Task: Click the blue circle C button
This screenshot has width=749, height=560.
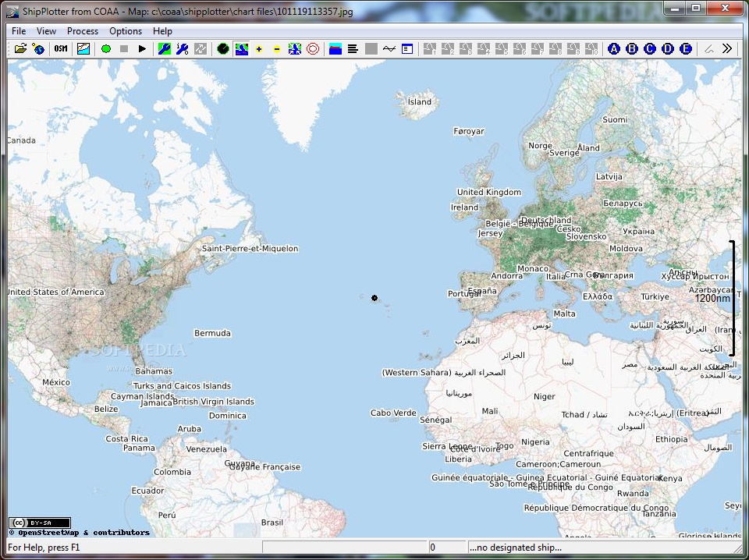Action: point(650,48)
